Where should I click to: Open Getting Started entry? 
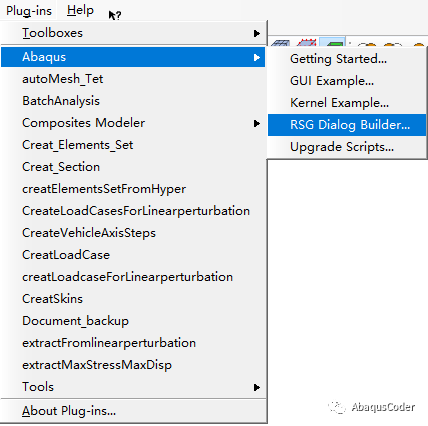347,59
